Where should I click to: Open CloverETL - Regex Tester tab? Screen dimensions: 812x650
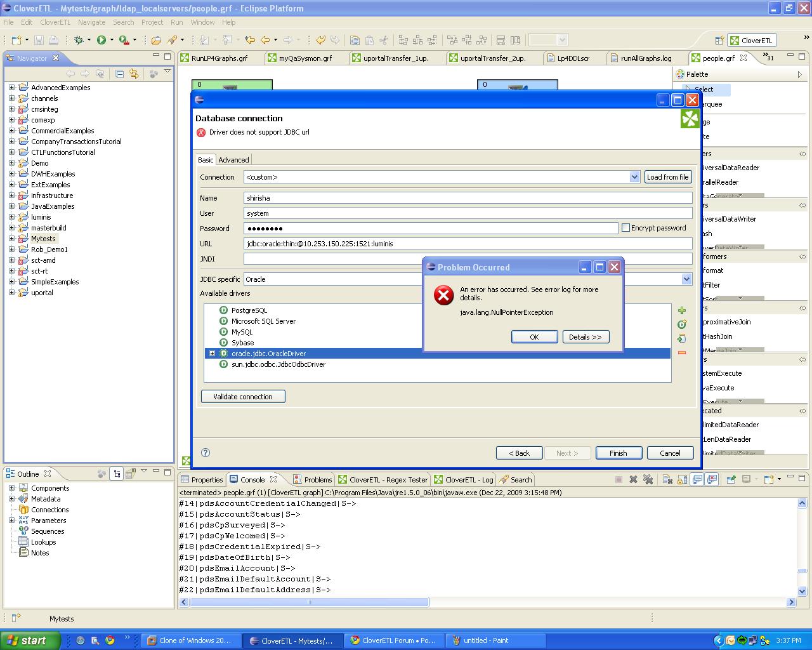[383, 480]
